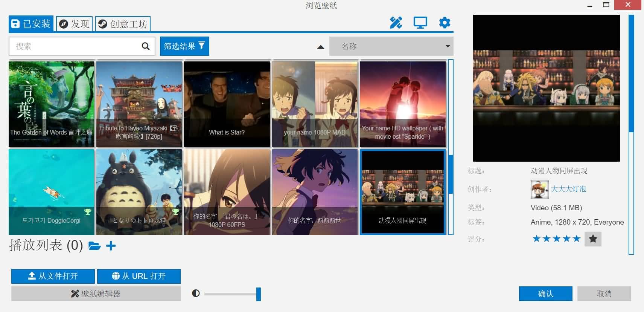Select 你的名字：前前前世 wallpaper
Viewport: 644px width, 312px height.
315,192
